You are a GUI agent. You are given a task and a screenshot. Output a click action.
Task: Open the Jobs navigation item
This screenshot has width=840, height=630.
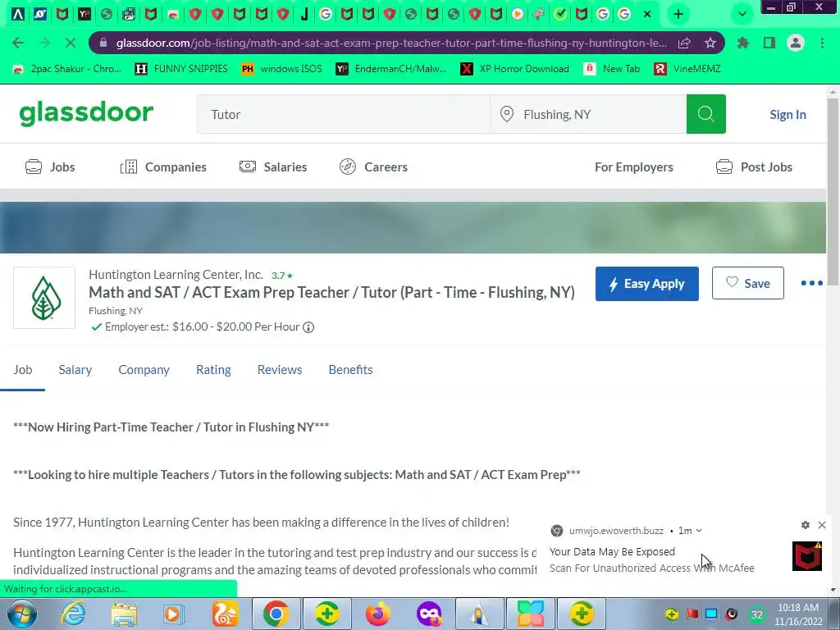point(50,167)
